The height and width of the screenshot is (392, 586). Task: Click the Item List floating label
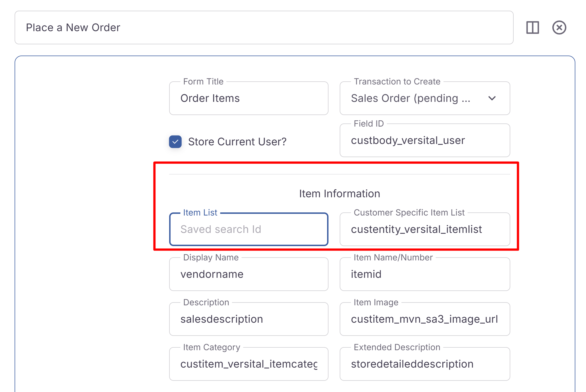(200, 213)
